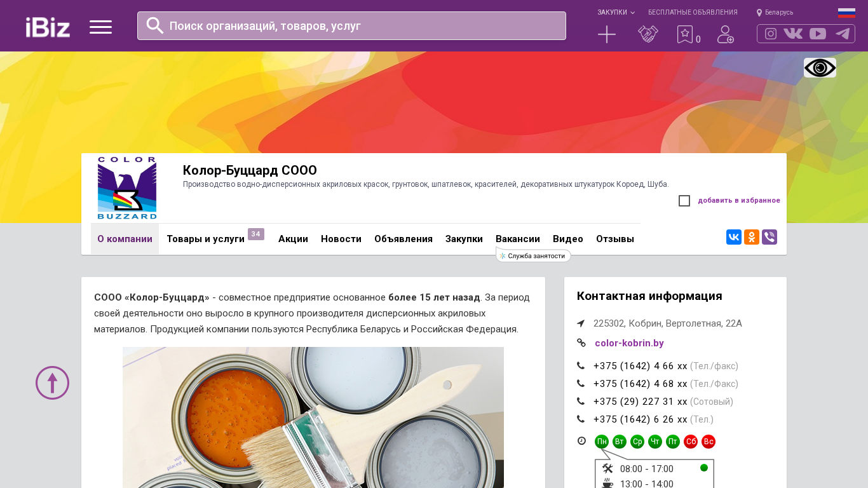Focus the organization search field
The width and height of the screenshot is (868, 488).
click(x=351, y=25)
